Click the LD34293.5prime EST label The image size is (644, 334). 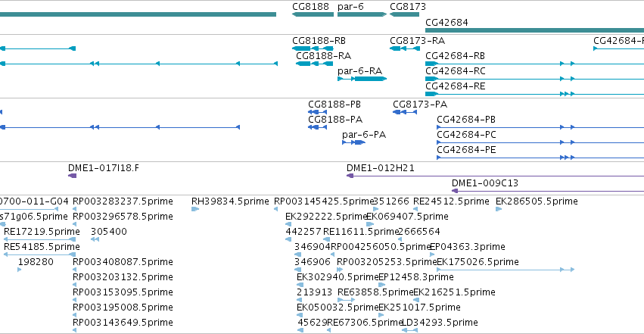pyautogui.click(x=440, y=323)
